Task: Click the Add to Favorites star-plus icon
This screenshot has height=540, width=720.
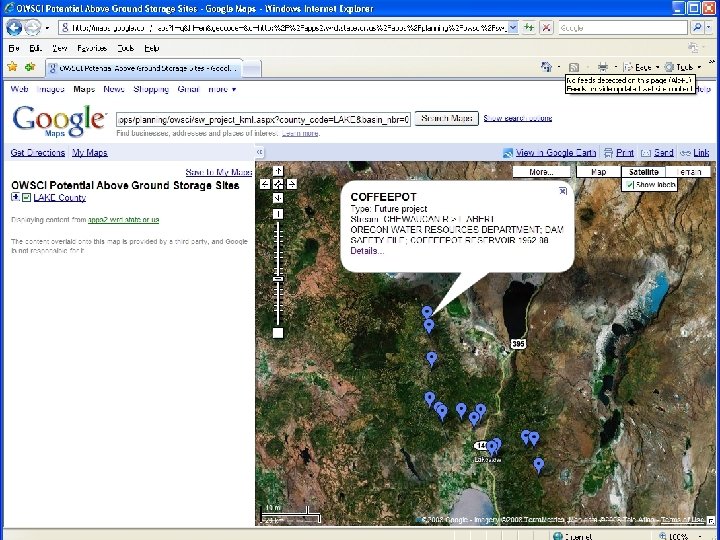Action: coord(30,67)
